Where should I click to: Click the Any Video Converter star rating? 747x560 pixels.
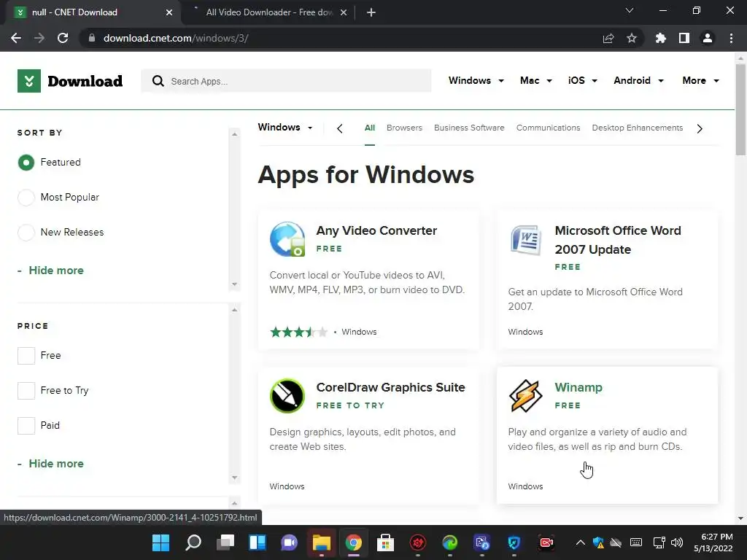298,332
